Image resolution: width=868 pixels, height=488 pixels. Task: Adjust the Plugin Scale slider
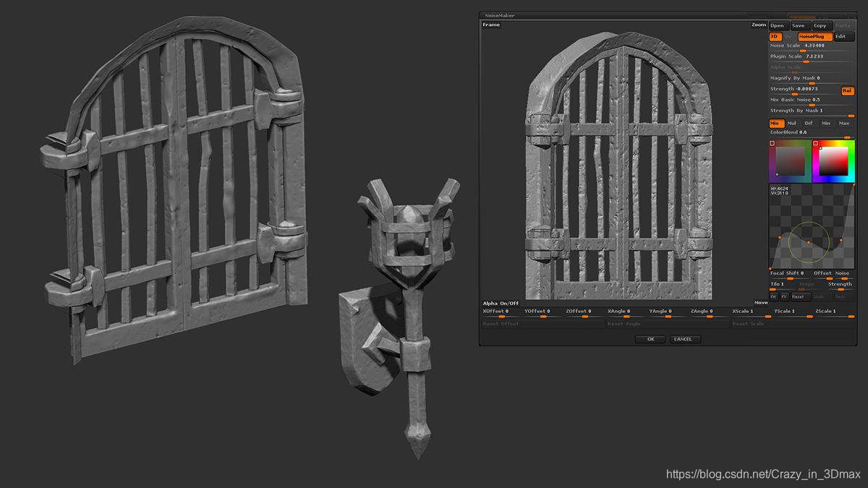(x=810, y=59)
